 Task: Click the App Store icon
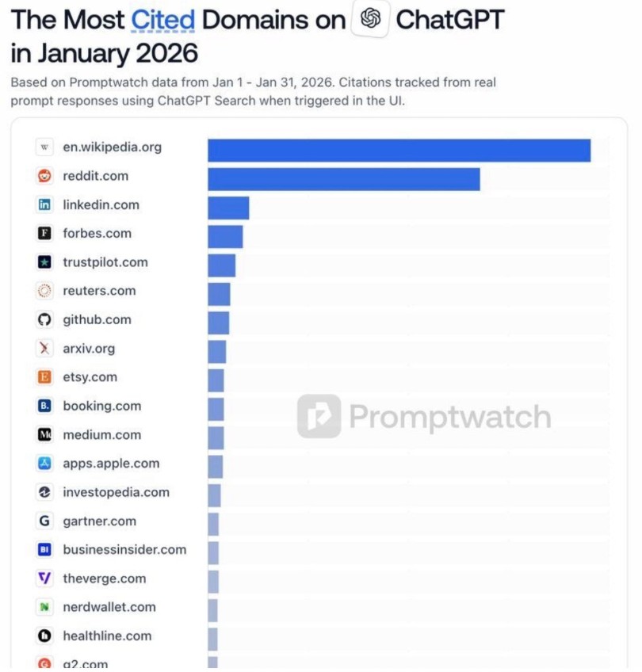45,464
